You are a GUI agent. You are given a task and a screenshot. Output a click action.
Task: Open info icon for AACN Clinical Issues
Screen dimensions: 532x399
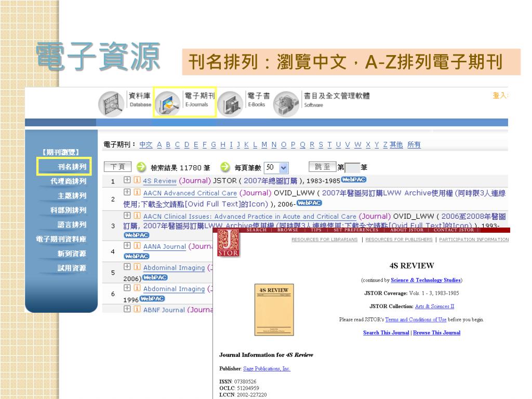click(137, 216)
